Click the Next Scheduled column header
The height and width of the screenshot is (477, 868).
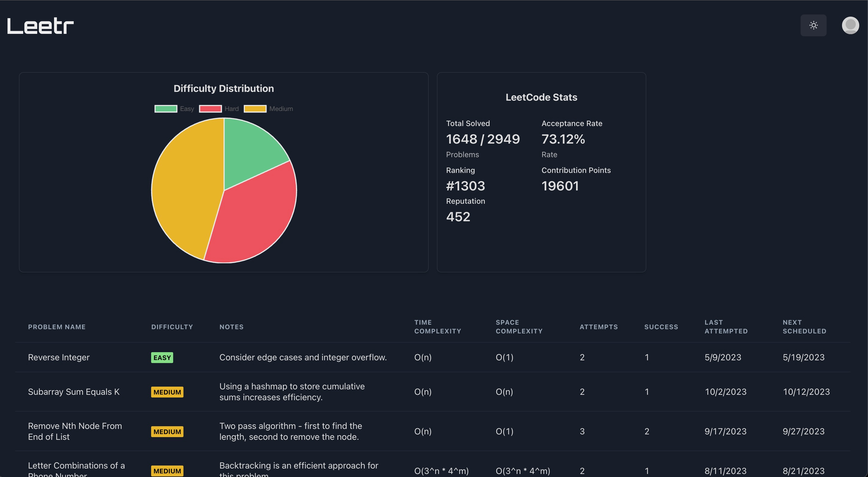804,327
